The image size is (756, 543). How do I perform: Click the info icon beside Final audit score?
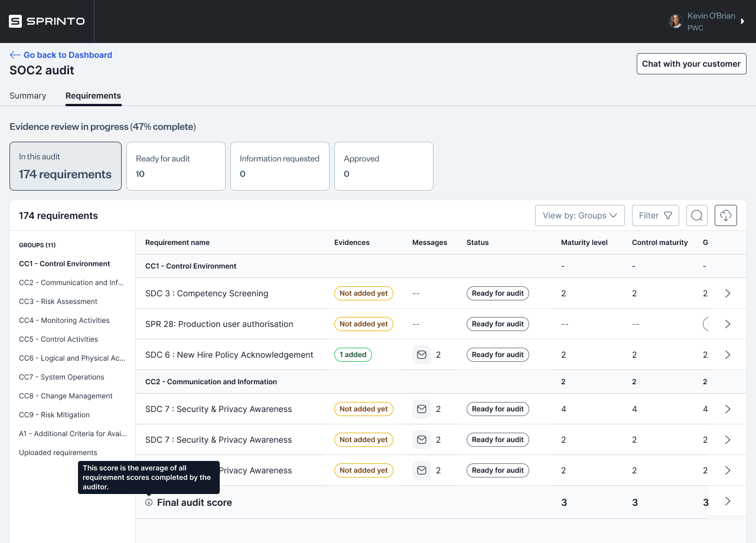coord(149,502)
